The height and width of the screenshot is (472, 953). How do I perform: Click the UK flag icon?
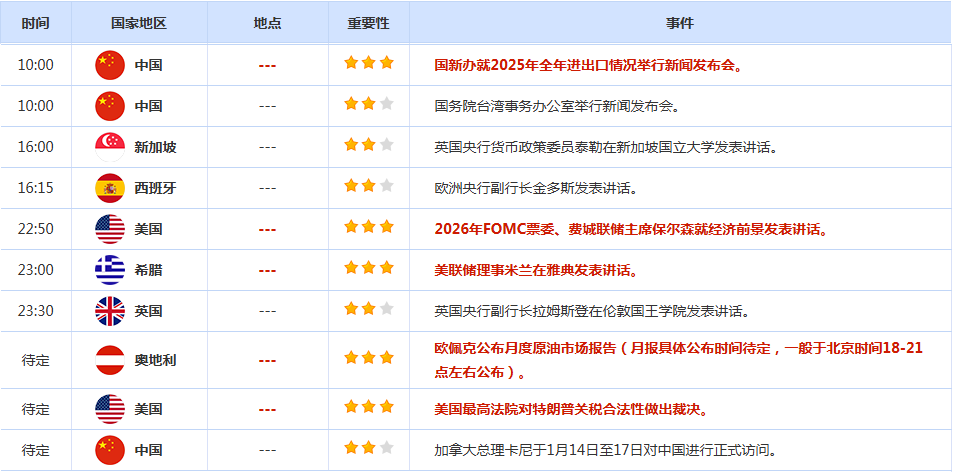coord(110,311)
